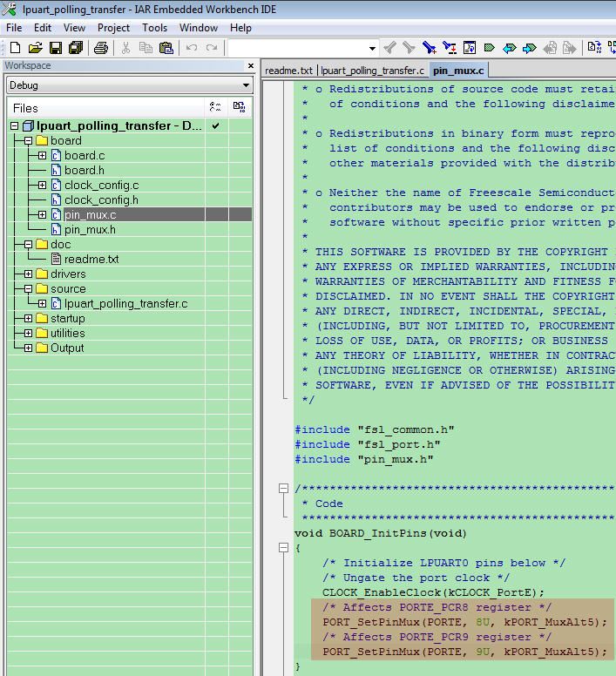
Task: Click the column header icon beside Files
Action: 215,107
